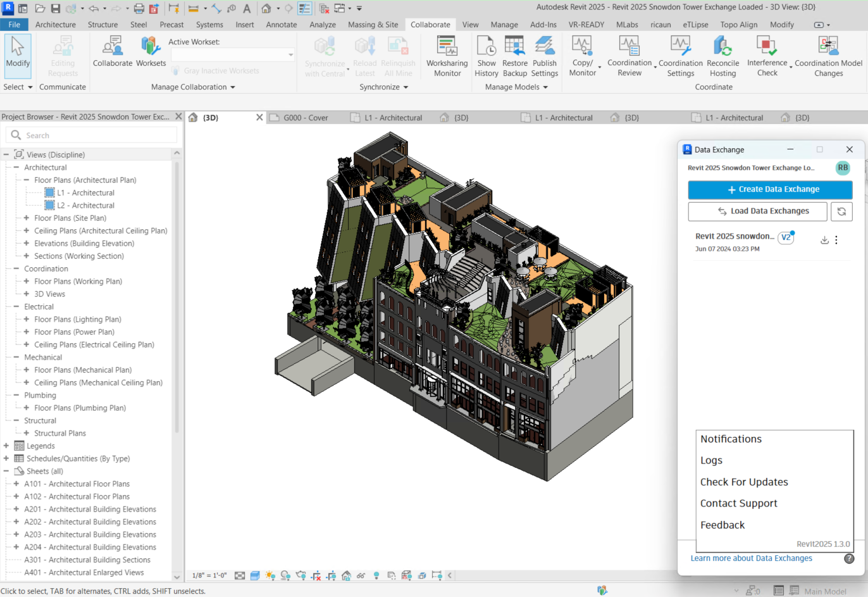This screenshot has width=868, height=597.
Task: Open the G000 - Cover view tab
Action: pos(306,118)
